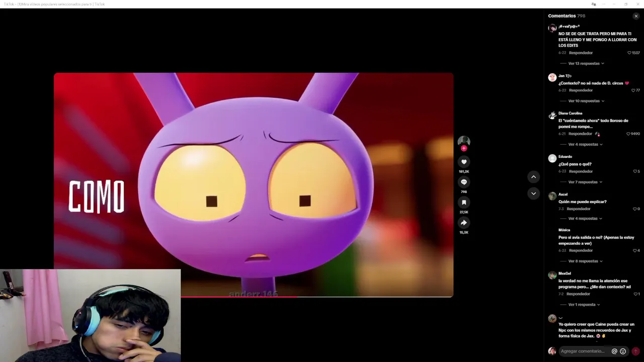The height and width of the screenshot is (362, 644).
Task: Expand 'Ver 1 respuesta' under MexGel
Action: pos(584,305)
